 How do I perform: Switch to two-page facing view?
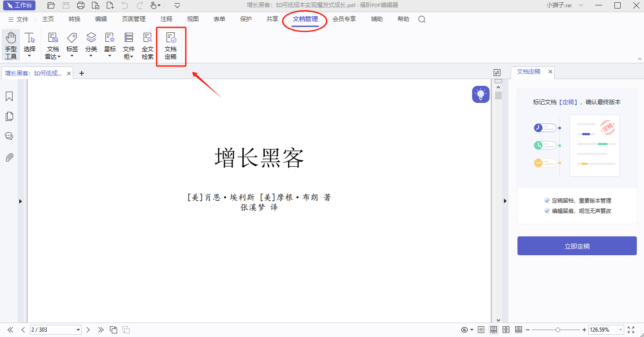506,330
